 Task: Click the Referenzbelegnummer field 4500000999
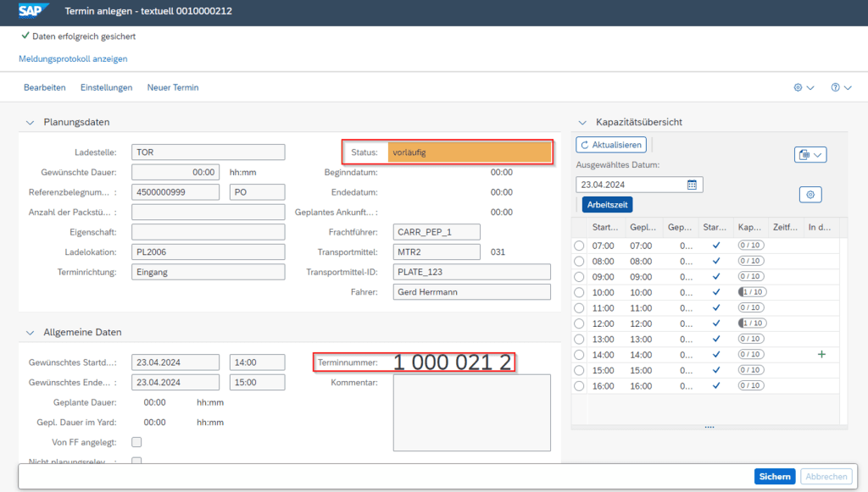click(x=175, y=192)
